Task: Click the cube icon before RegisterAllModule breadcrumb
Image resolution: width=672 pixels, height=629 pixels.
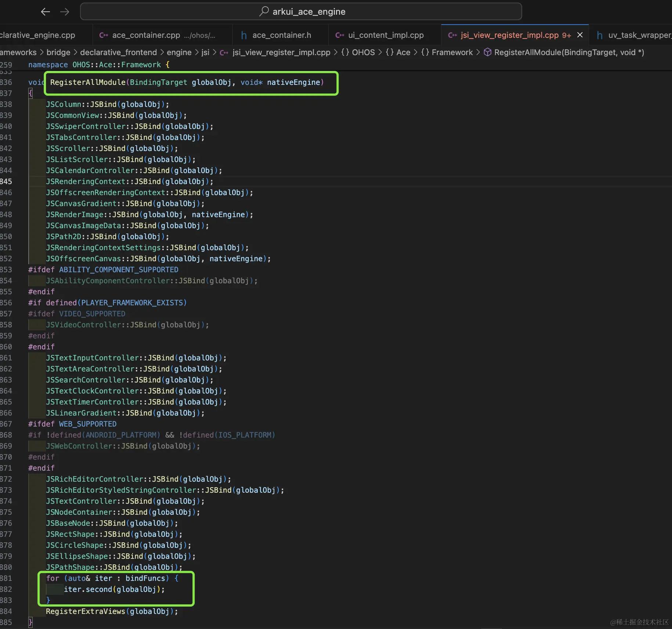Action: (x=488, y=52)
